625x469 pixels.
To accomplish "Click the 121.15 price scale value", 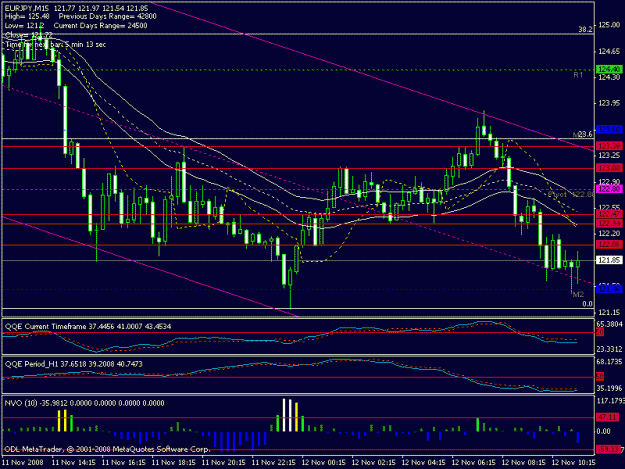I will (609, 312).
